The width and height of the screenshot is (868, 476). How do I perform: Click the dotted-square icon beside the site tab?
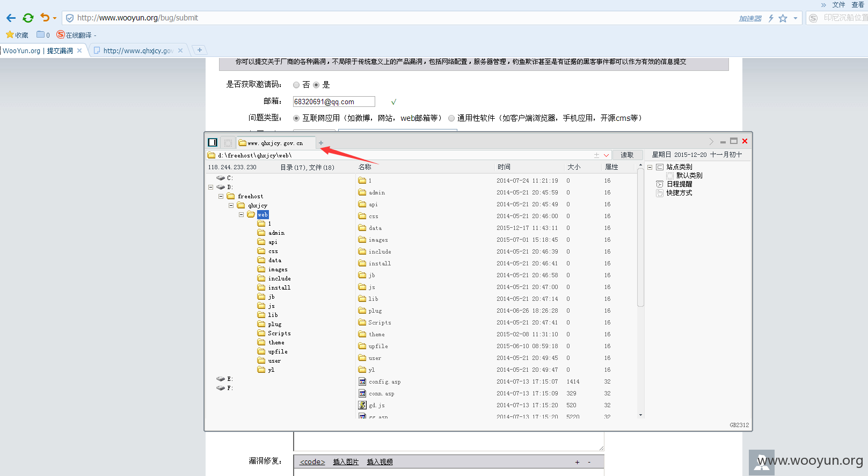pyautogui.click(x=228, y=143)
